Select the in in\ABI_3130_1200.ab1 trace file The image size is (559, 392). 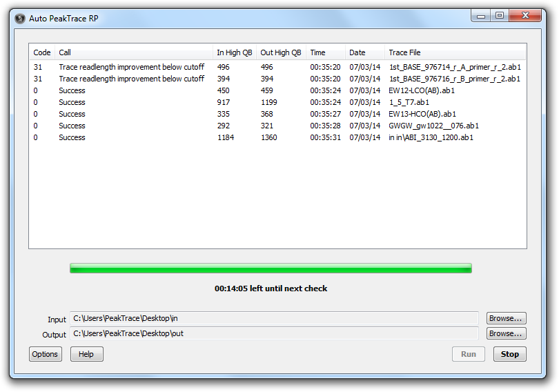coord(431,137)
